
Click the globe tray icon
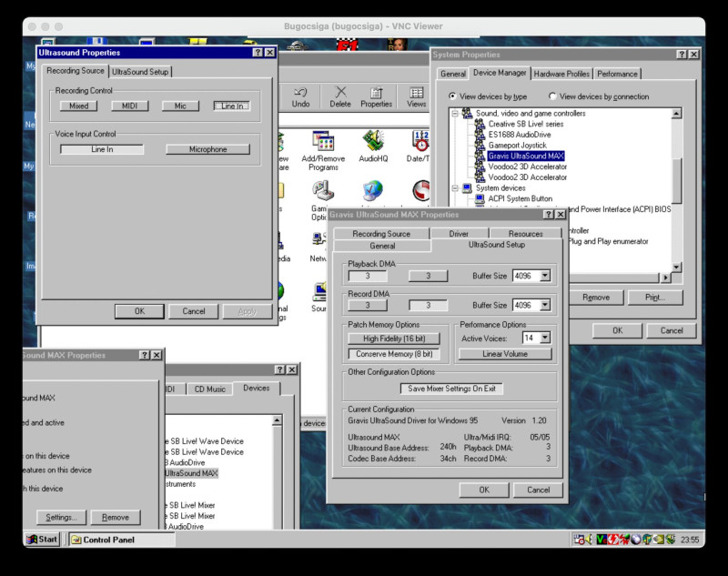(x=647, y=540)
